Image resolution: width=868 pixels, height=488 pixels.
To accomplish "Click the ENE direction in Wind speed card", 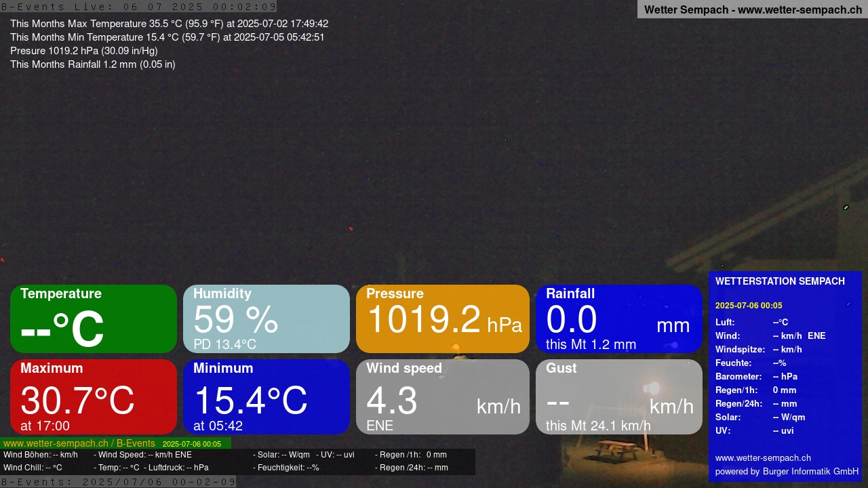I will pos(380,426).
